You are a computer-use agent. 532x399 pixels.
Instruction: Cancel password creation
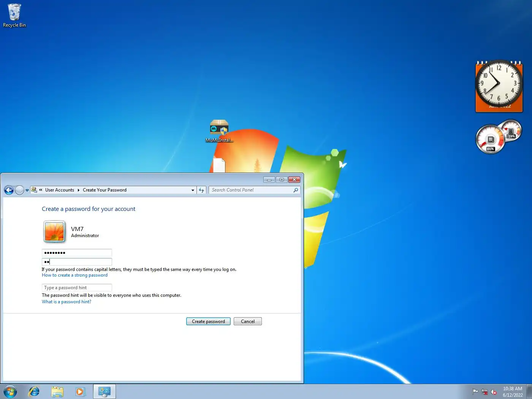coord(248,321)
